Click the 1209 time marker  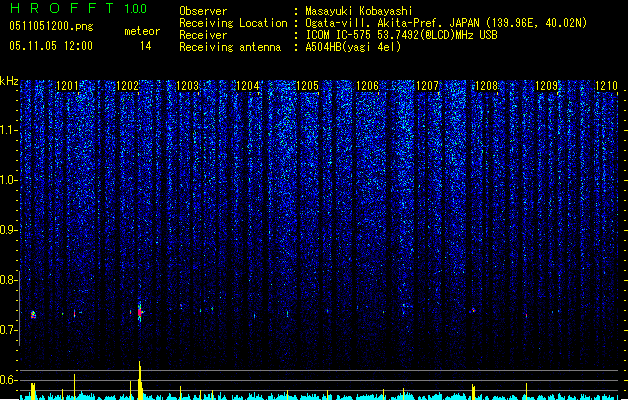(x=546, y=86)
